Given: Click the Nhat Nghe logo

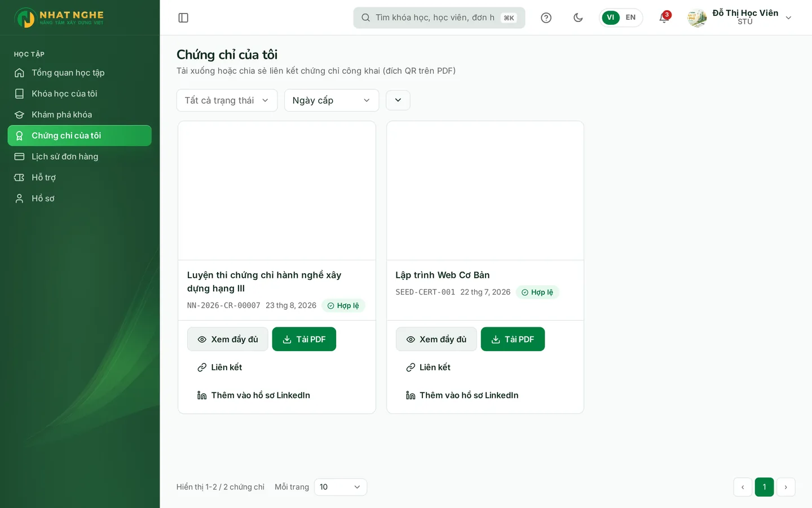Looking at the screenshot, I should [59, 17].
